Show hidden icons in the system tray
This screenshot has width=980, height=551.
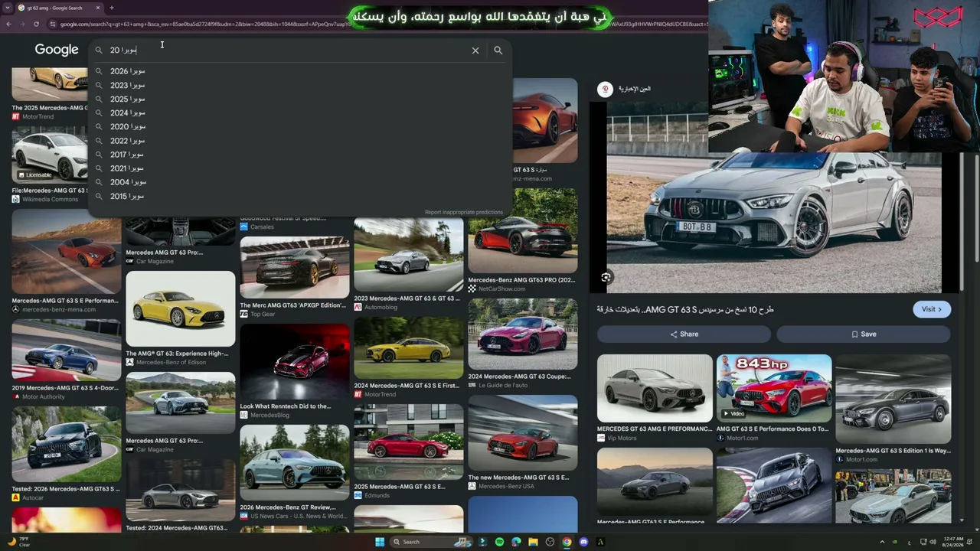click(882, 542)
